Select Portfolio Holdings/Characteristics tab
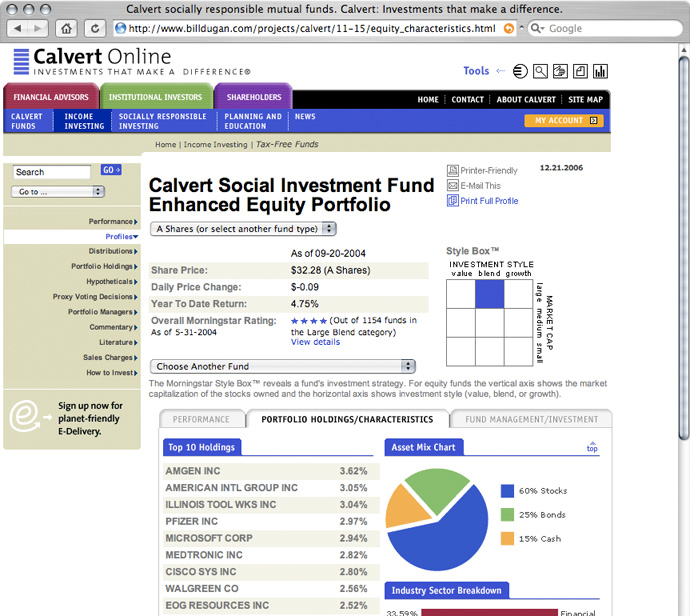690x616 pixels. pyautogui.click(x=347, y=419)
